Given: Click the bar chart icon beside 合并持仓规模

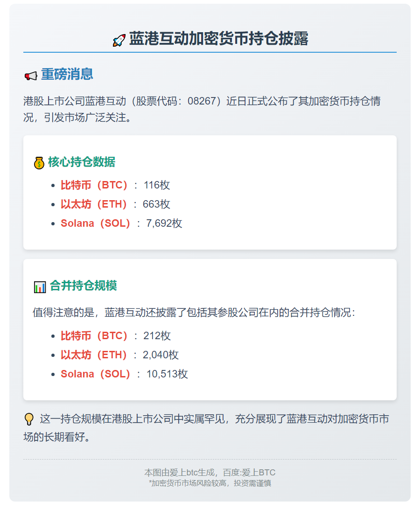Looking at the screenshot, I should tap(40, 286).
